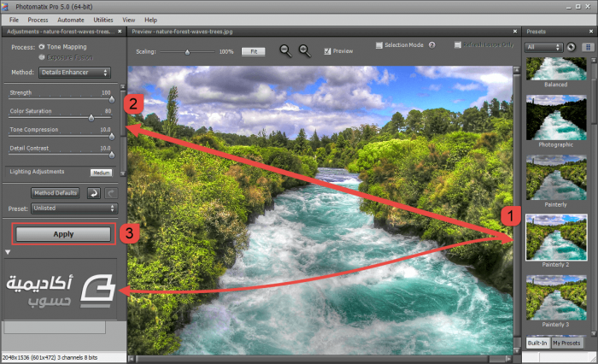
Task: Open the Help menu
Action: pos(150,20)
